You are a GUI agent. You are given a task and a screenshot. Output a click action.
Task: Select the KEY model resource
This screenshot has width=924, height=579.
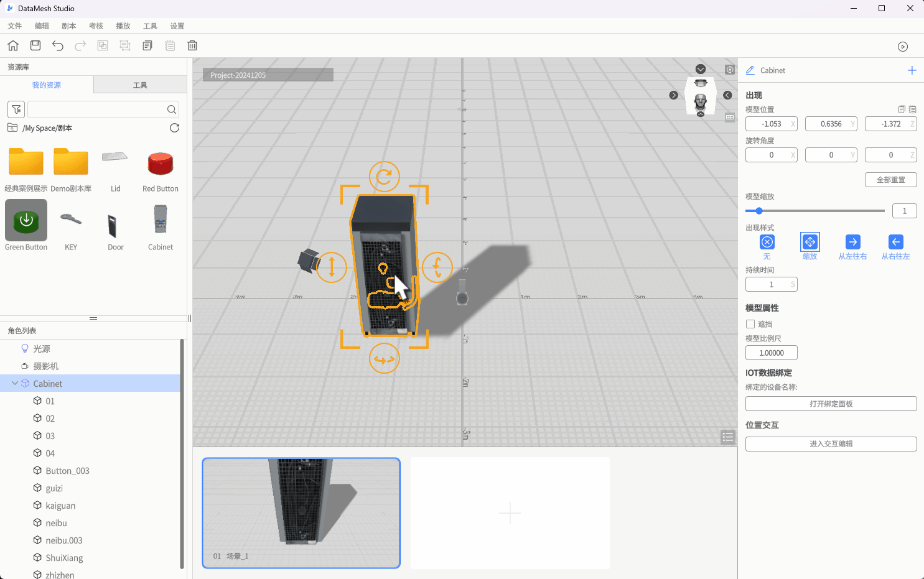tap(71, 227)
